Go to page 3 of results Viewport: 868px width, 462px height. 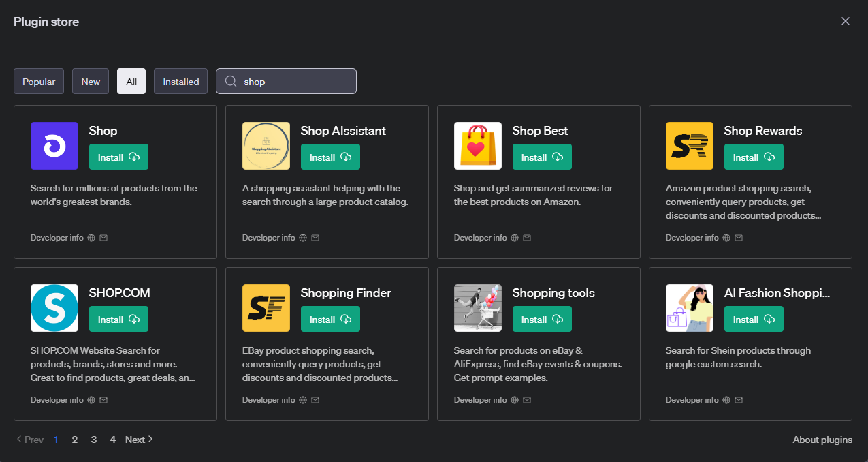(x=94, y=440)
